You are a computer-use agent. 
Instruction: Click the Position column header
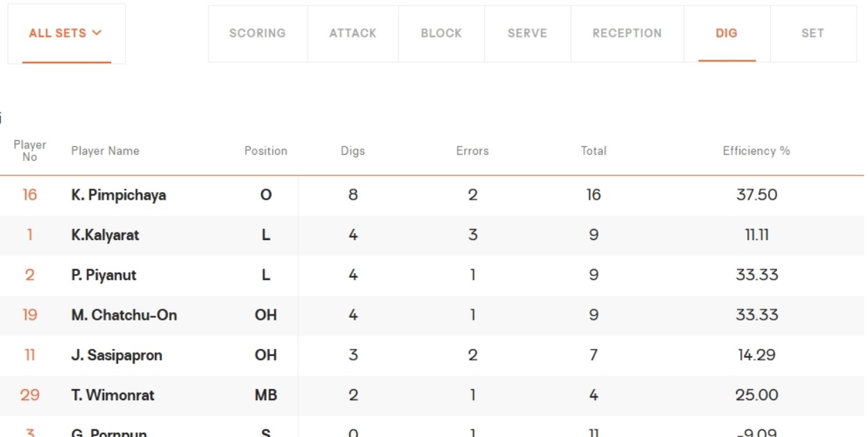265,151
